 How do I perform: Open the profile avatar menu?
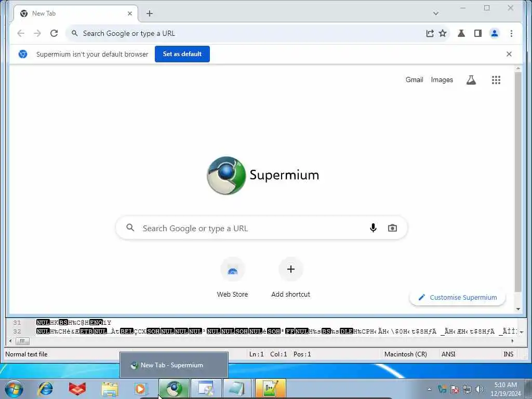495,33
